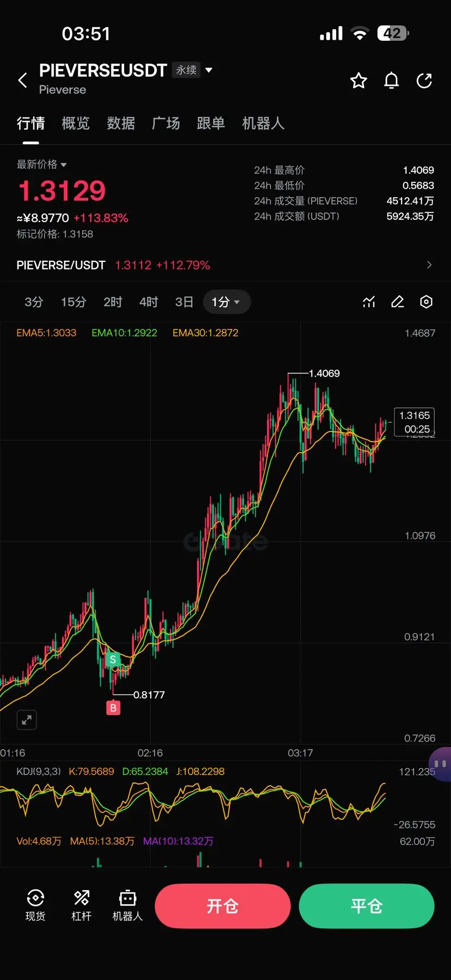Screen dimensions: 451x980
Task: Tap the EMA30:1.2872 indicator label
Action: (205, 333)
